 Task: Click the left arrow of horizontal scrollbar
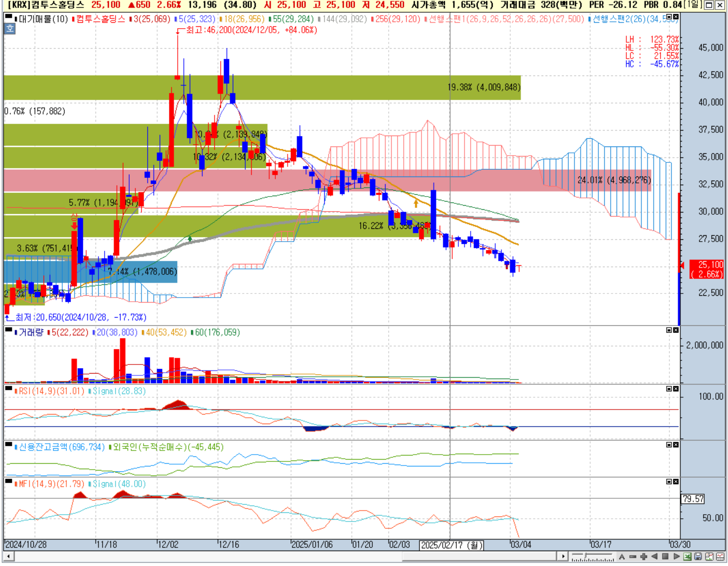click(8, 556)
